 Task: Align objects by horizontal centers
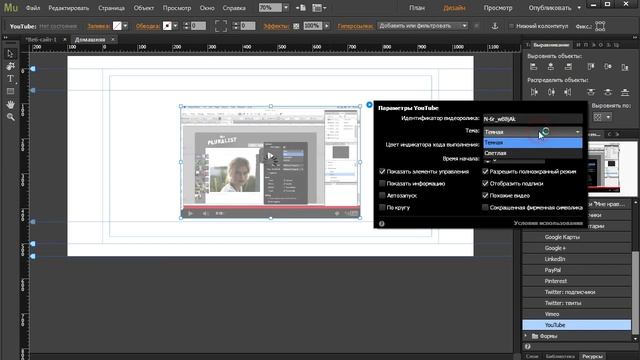coord(551,67)
